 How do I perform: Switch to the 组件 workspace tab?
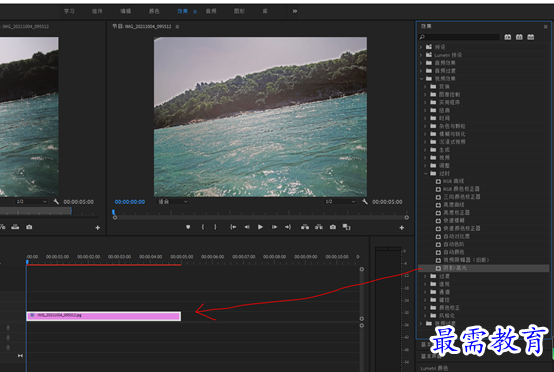click(x=97, y=11)
